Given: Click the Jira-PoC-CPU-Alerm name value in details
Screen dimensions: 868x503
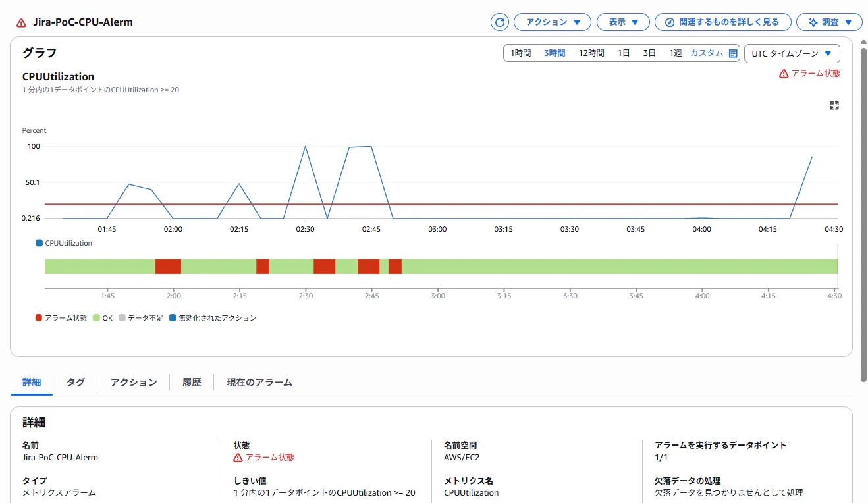Looking at the screenshot, I should click(x=60, y=457).
